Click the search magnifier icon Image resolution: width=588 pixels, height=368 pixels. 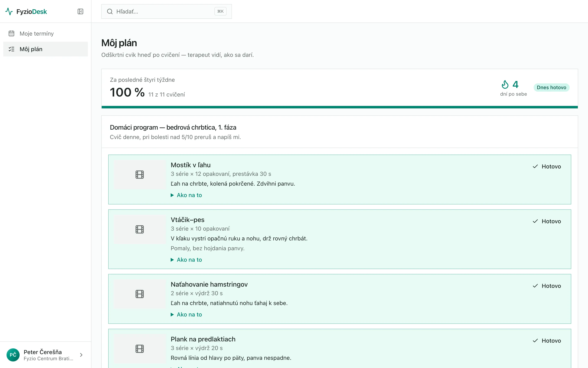110,11
